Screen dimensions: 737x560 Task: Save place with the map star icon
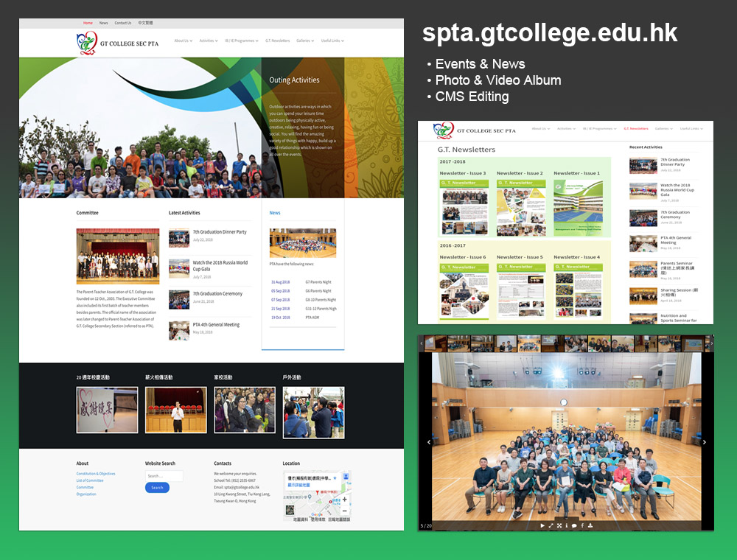(x=335, y=477)
